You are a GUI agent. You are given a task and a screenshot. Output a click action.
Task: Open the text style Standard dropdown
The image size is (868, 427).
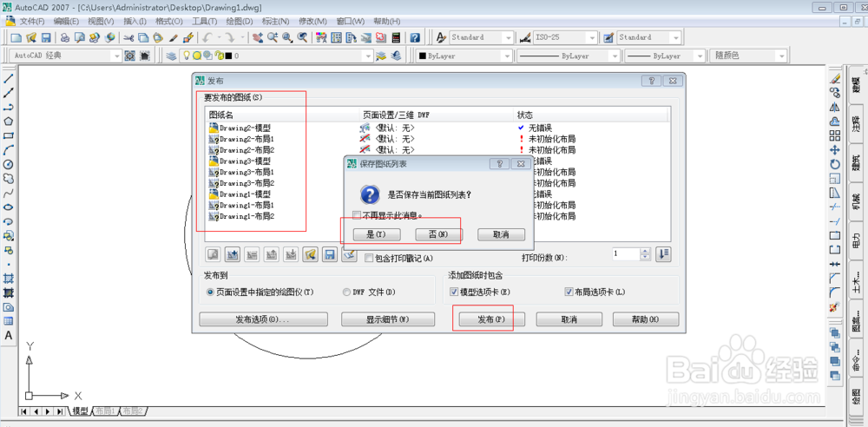click(x=508, y=37)
